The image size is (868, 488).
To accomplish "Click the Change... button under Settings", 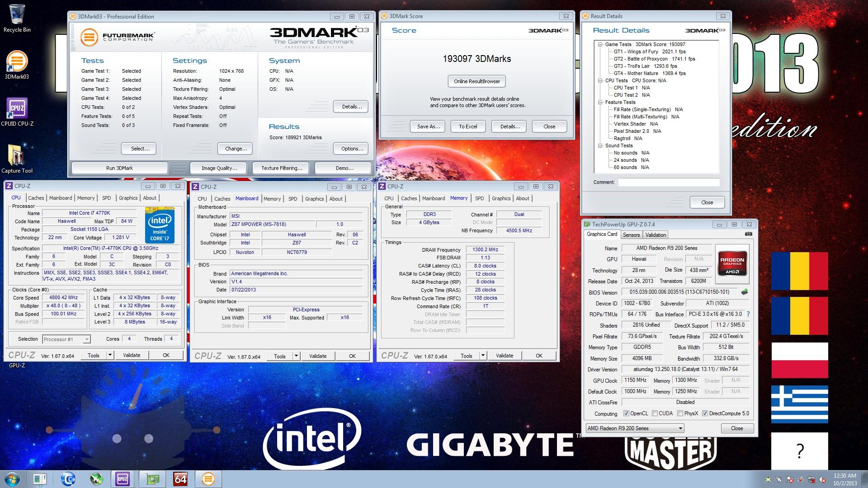I will [236, 149].
